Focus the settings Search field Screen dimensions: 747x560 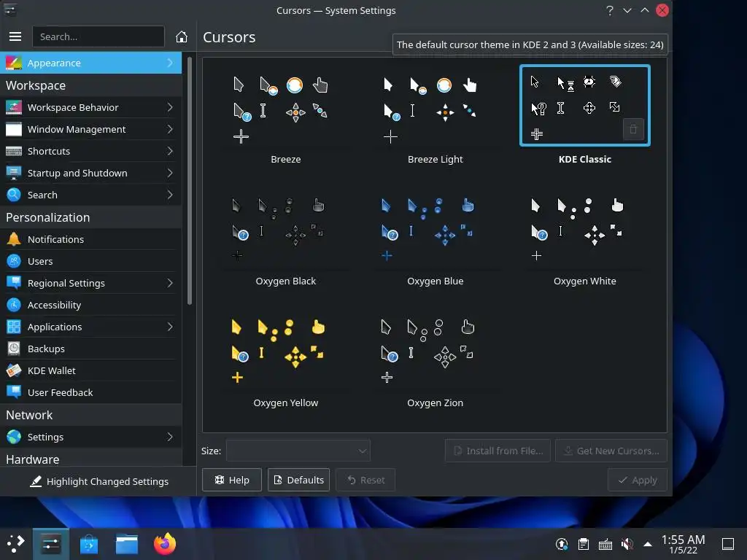[x=98, y=36]
